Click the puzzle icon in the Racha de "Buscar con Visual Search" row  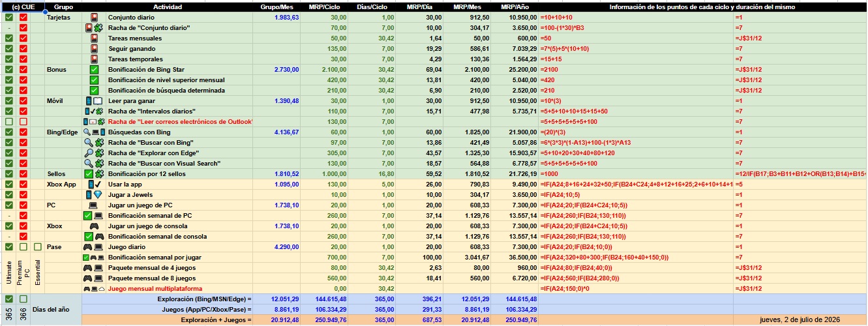[99, 164]
